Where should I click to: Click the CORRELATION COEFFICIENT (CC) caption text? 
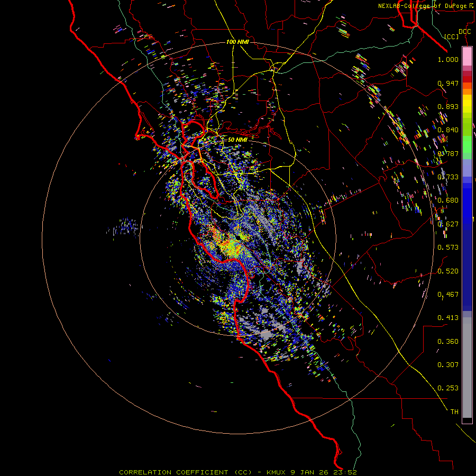pos(185,472)
